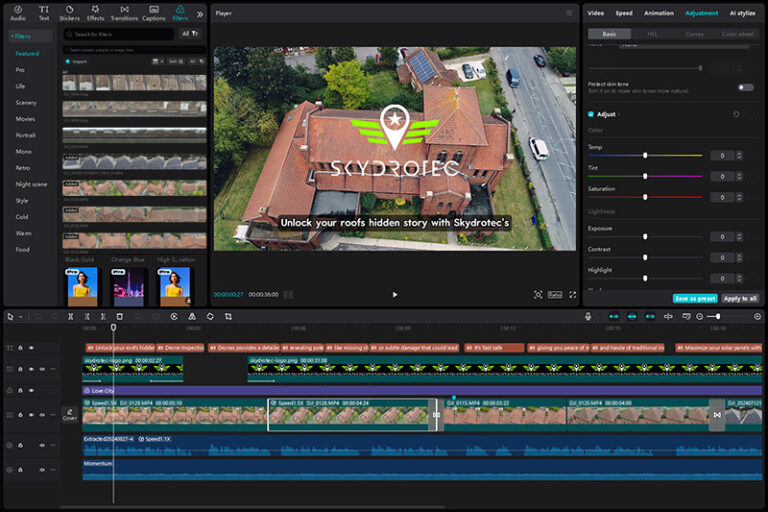This screenshot has width=768, height=512.
Task: Click the Apply to all button
Action: 740,298
